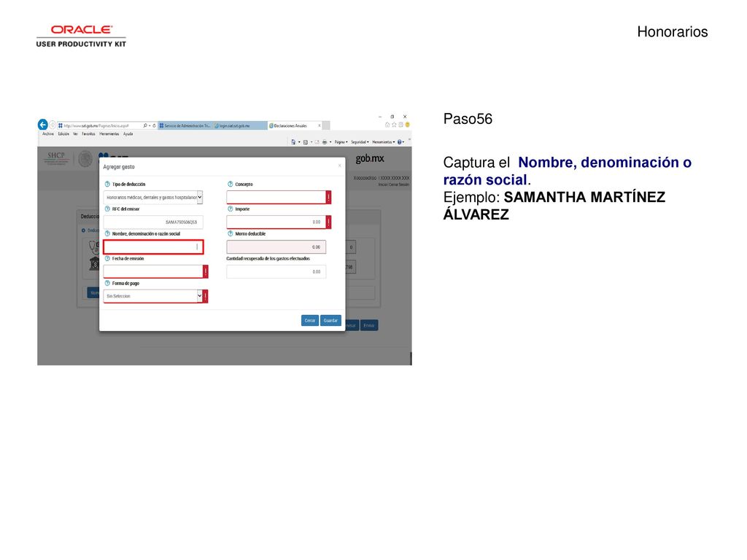Close the Agregar gasto dialog
747x560 pixels.
(x=340, y=166)
